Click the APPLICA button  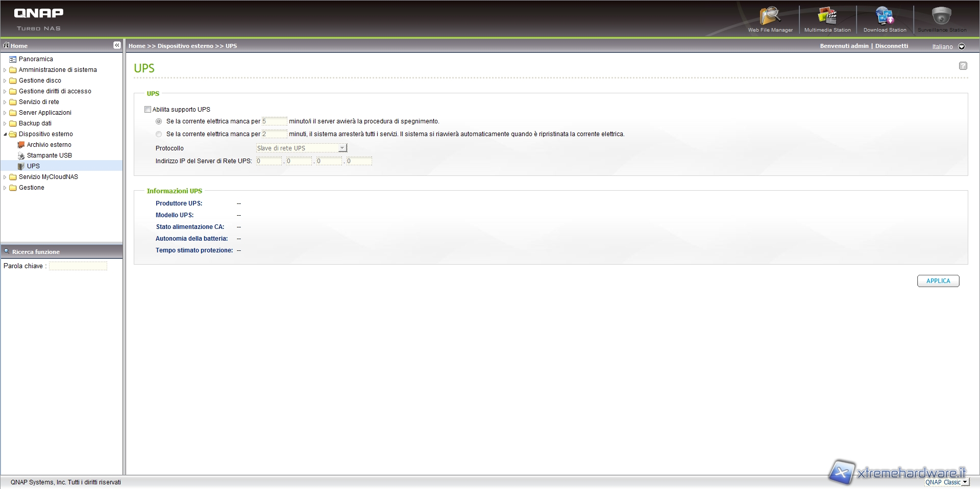point(938,281)
